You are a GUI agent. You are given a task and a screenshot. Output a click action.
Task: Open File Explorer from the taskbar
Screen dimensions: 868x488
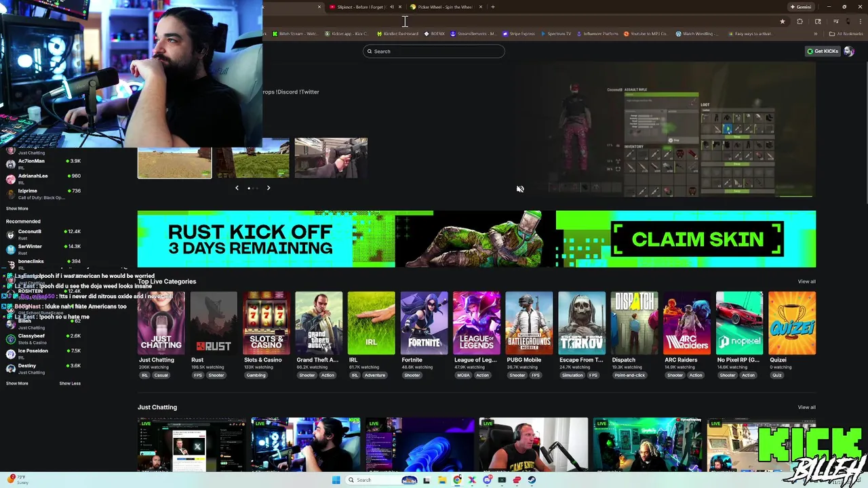click(442, 480)
